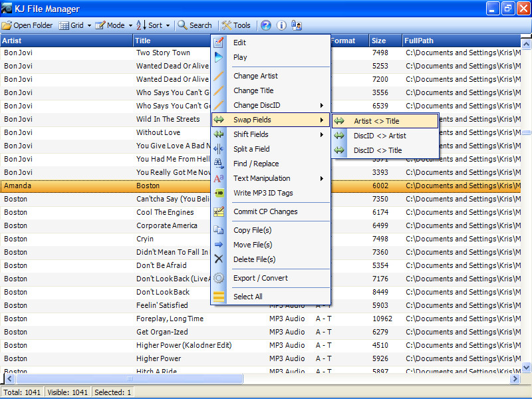Click the info 'i' icon
The width and height of the screenshot is (532, 399).
coord(281,25)
